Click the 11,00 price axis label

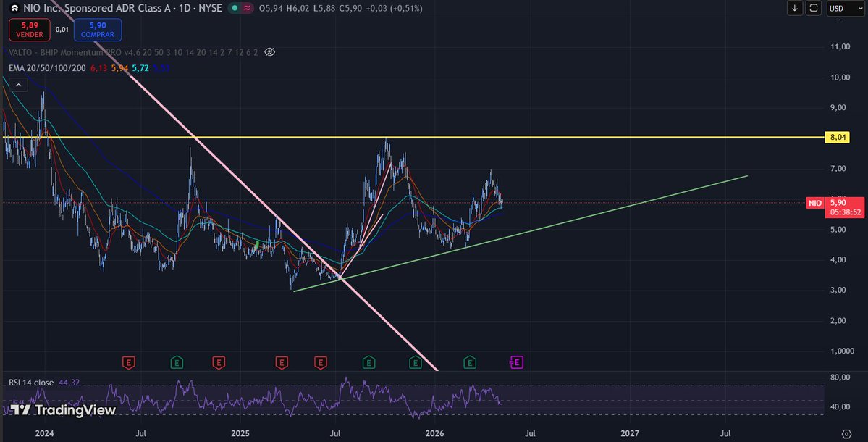pos(840,47)
